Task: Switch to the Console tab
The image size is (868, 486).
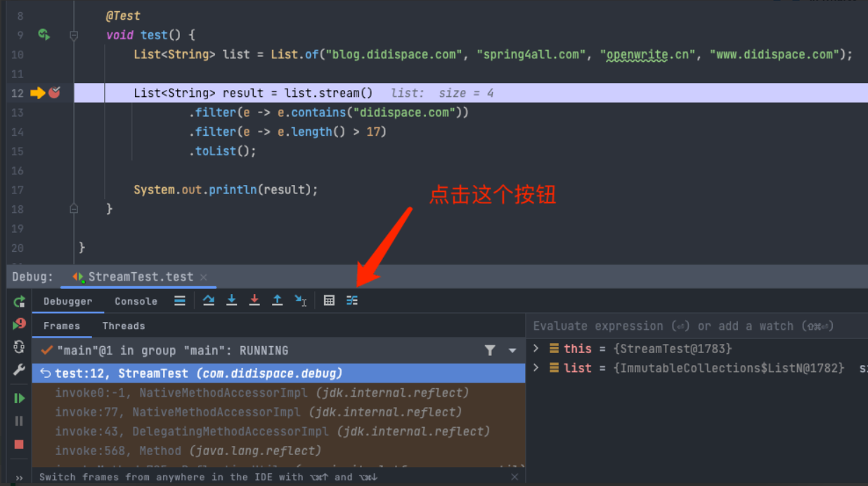Action: (x=136, y=301)
